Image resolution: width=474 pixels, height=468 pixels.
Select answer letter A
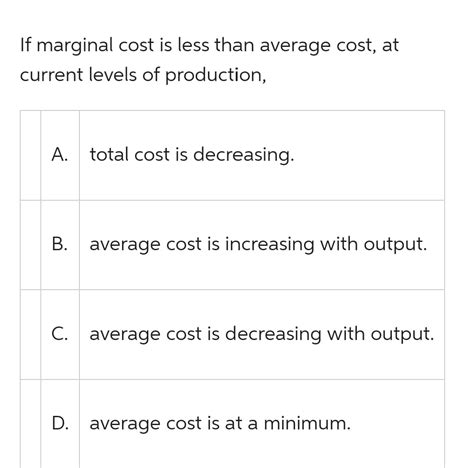60,155
